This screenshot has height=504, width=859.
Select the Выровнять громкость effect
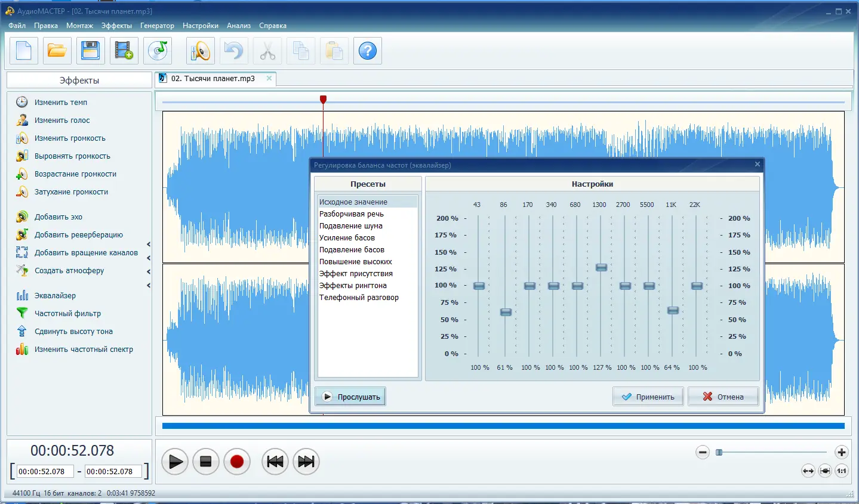click(x=72, y=156)
